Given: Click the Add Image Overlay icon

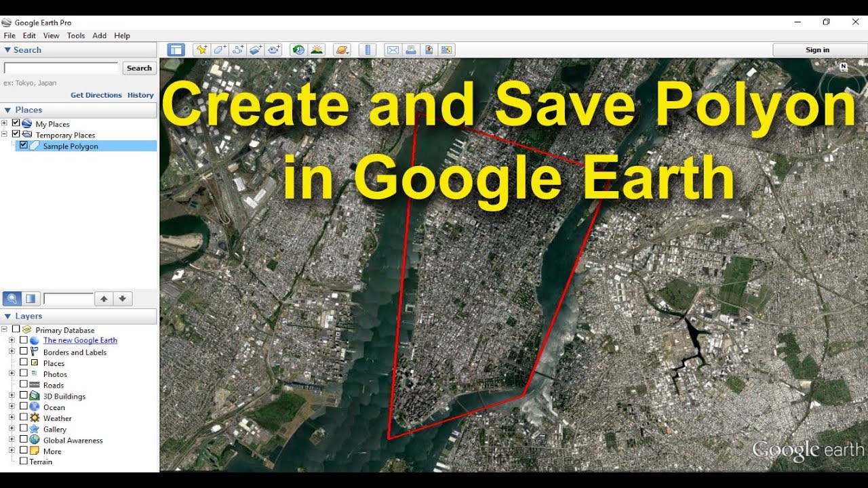Looking at the screenshot, I should click(x=256, y=49).
